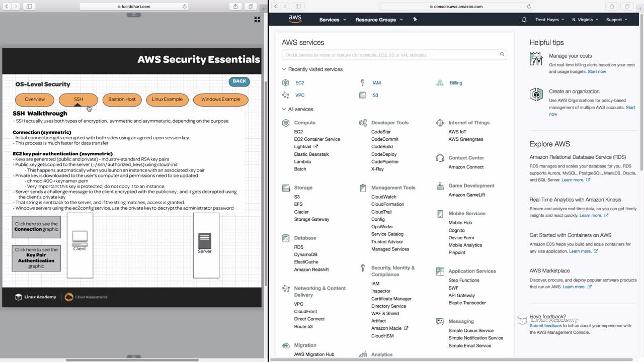
Task: Click the AWS services search field
Action: pos(394,54)
